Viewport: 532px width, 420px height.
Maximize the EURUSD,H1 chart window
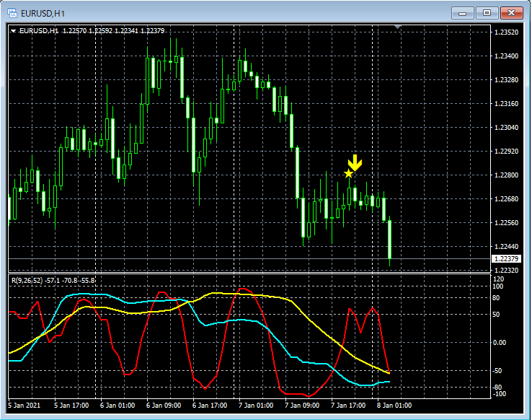pos(487,12)
